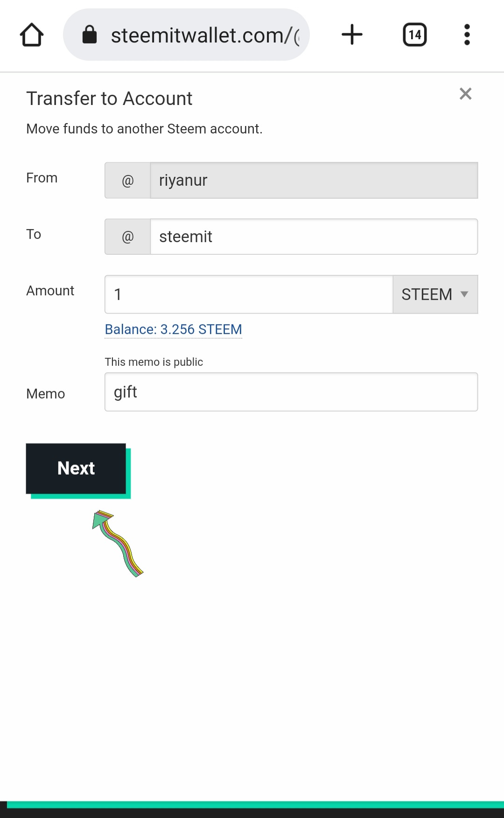504x818 pixels.
Task: Close the Transfer to Account dialog
Action: [x=465, y=94]
